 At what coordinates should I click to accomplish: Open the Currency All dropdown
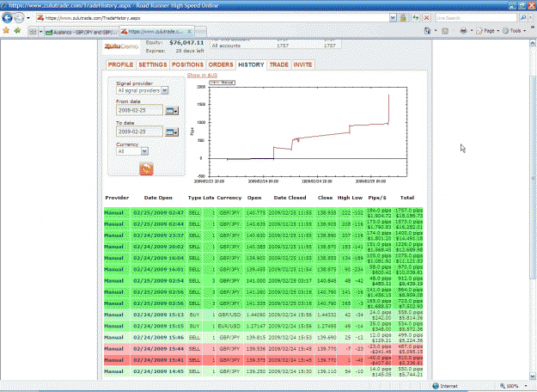[x=132, y=151]
